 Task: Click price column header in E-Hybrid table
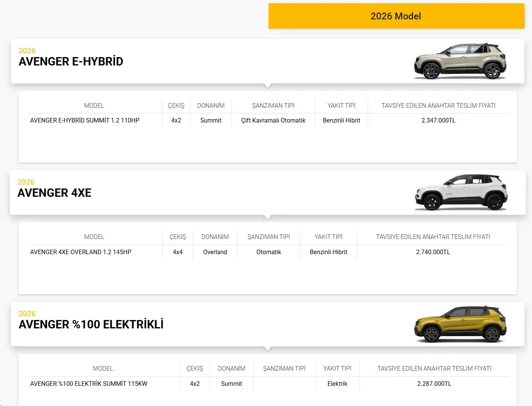[x=438, y=105]
